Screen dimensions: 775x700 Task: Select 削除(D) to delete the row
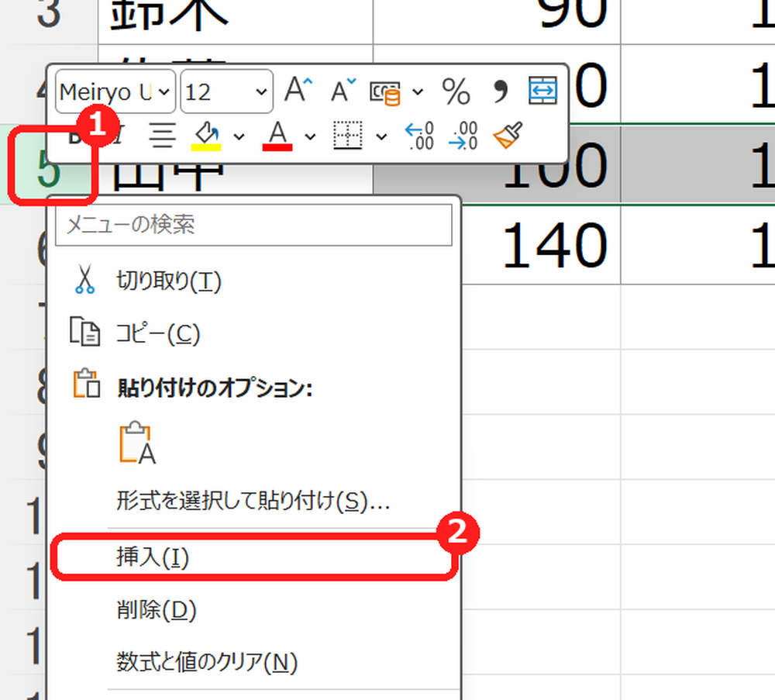253,609
